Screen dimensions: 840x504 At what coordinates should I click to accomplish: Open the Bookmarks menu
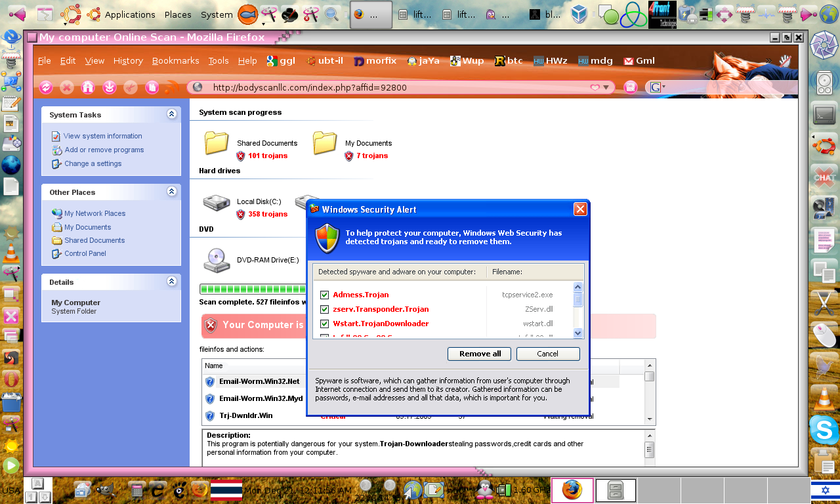[x=175, y=61]
